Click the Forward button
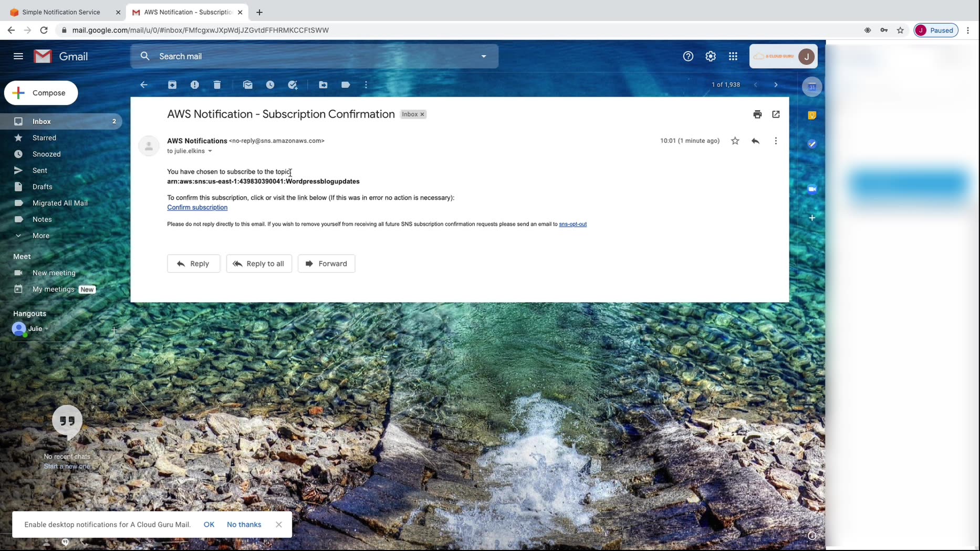 [x=327, y=264]
